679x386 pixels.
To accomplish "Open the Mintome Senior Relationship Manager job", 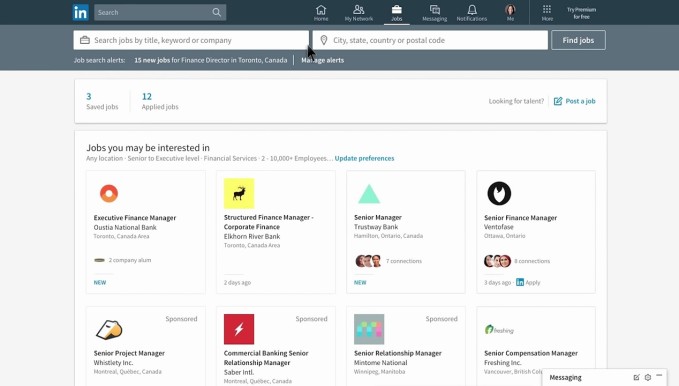I will tap(398, 353).
